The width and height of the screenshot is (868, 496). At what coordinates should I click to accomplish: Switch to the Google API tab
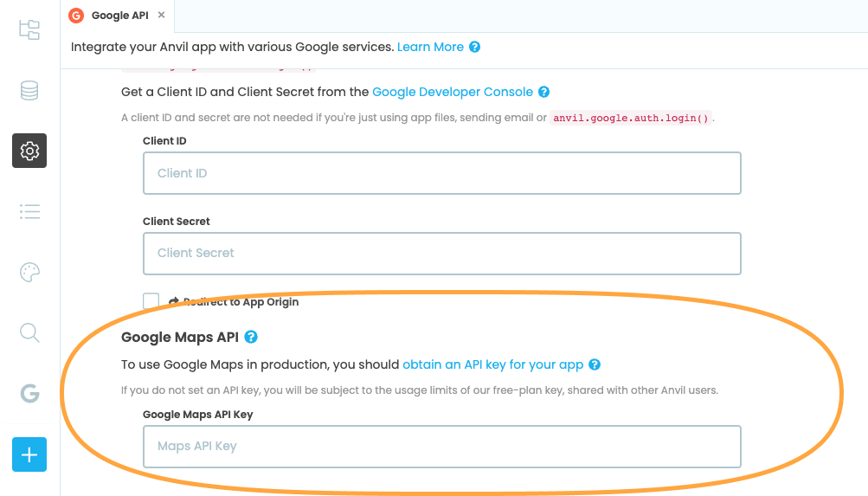(118, 16)
